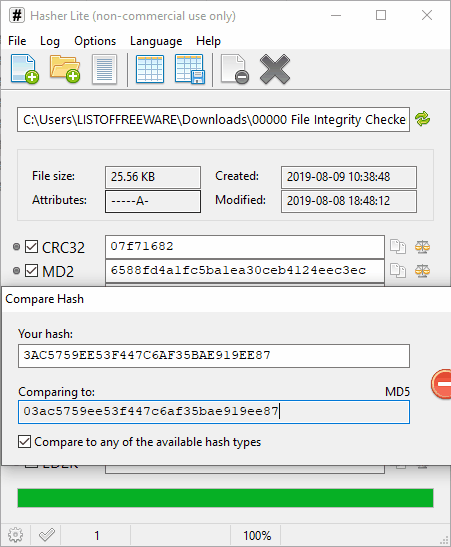This screenshot has height=547, width=451.
Task: Click the Your hash input field
Action: point(214,356)
